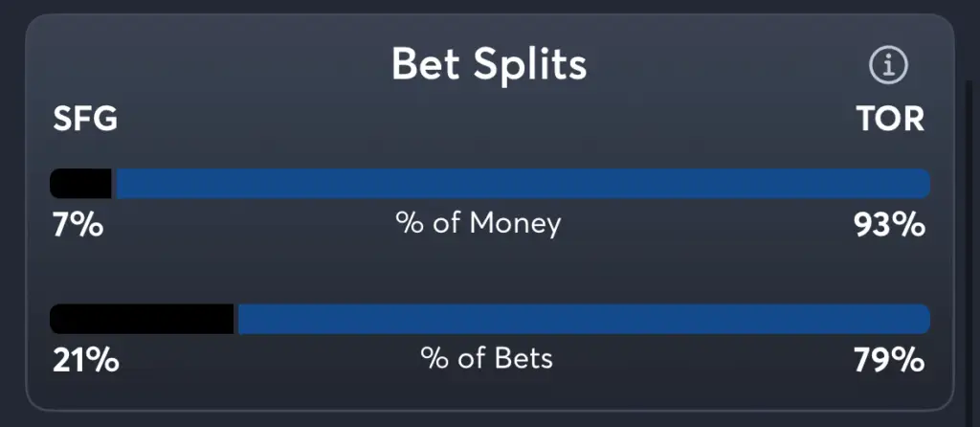Click the left end of bets bar
980x427 pixels.
56,319
